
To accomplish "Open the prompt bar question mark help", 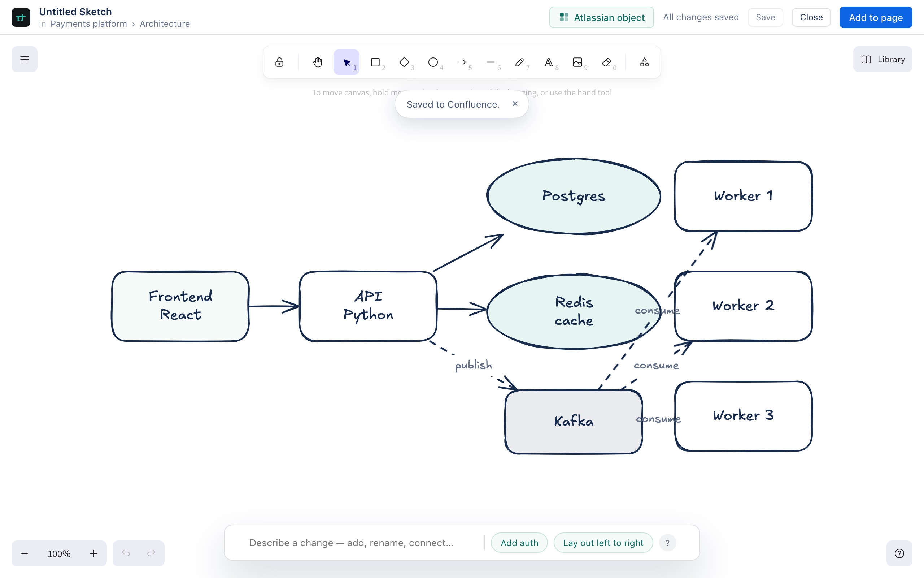I will [x=667, y=543].
